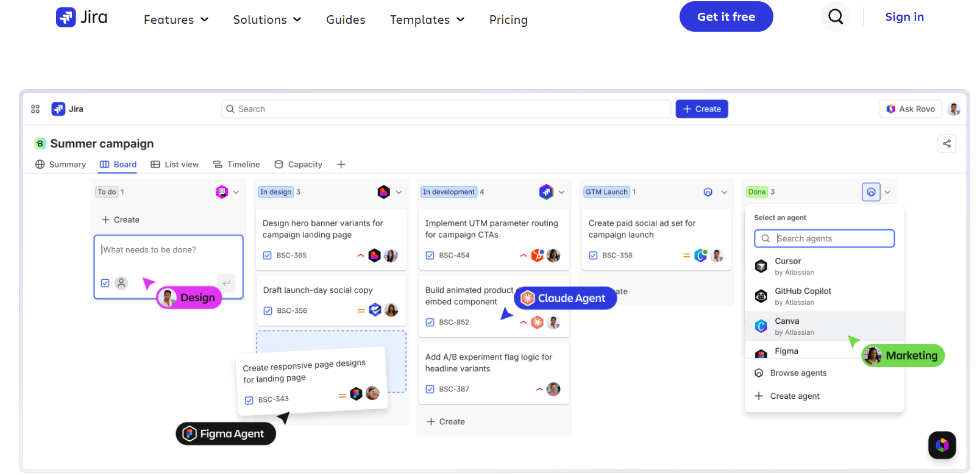Collapse the Done column agent chevron
980x475 pixels.
click(887, 192)
